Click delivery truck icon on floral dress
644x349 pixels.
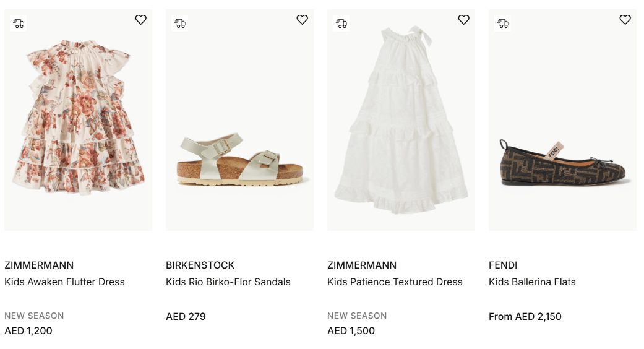19,24
